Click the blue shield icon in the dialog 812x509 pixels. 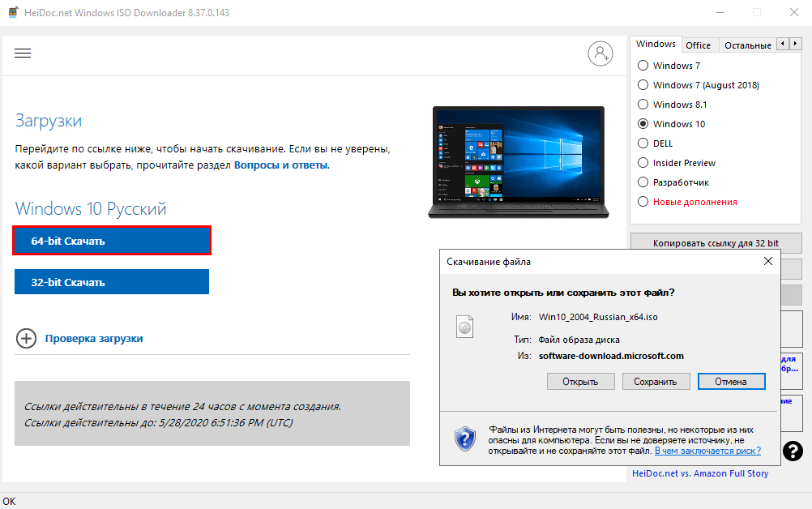(464, 439)
